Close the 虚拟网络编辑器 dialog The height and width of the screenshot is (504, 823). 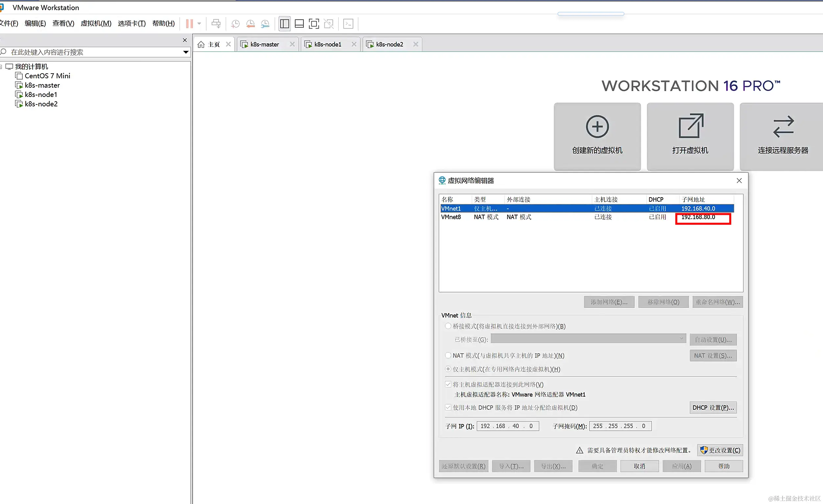click(x=739, y=181)
